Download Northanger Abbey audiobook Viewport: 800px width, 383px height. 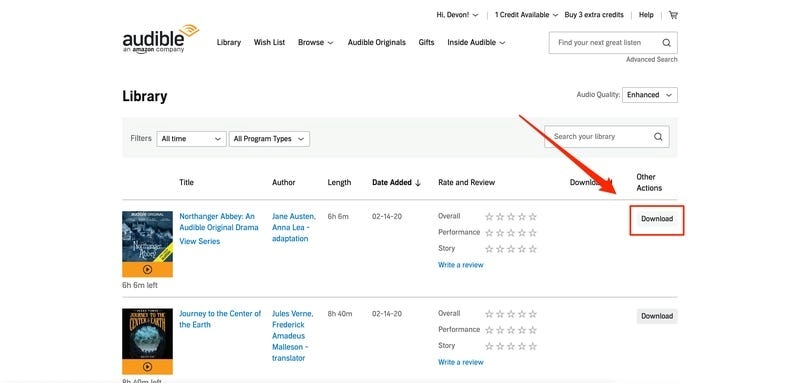pyautogui.click(x=657, y=219)
